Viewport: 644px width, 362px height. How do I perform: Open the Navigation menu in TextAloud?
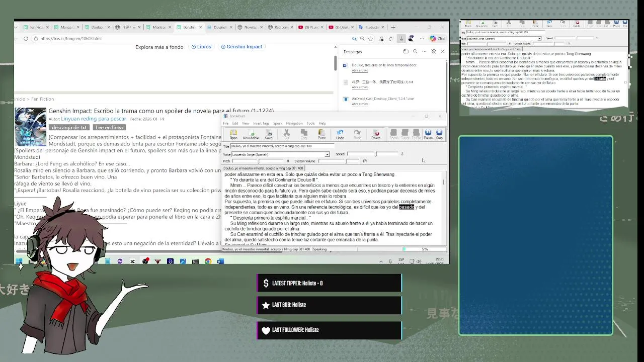294,123
